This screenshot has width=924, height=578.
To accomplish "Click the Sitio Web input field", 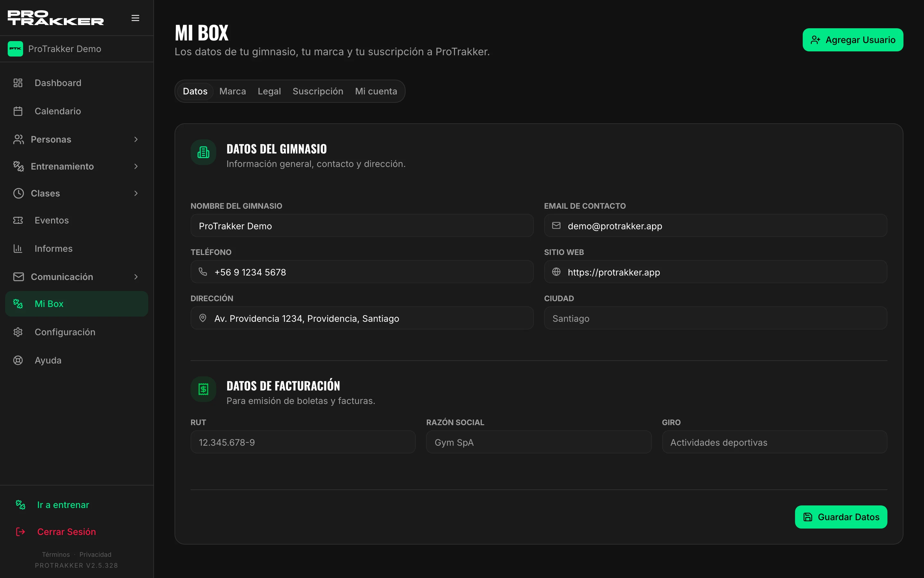I will point(715,272).
